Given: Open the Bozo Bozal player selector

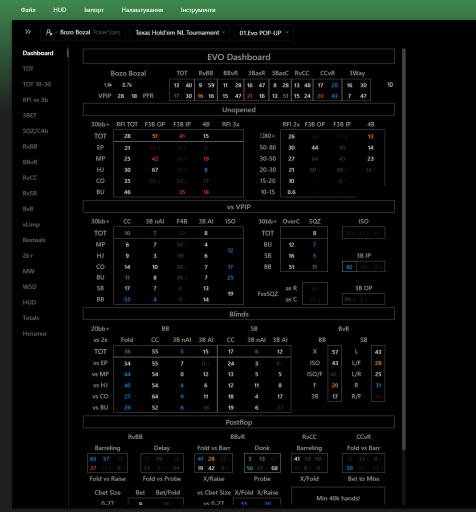Looking at the screenshot, I should point(83,32).
